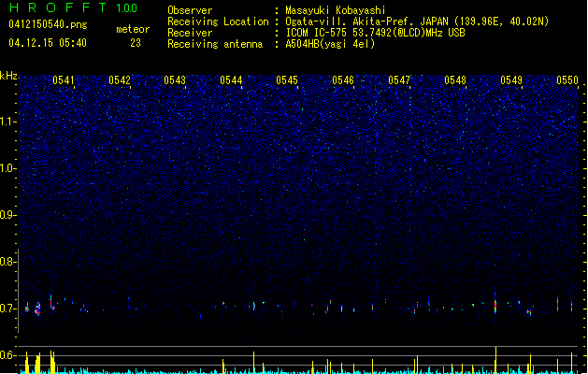Viewport: 588px width, 374px height.
Task: Select observer name Masayuki Kobayashi
Action: pyautogui.click(x=336, y=10)
